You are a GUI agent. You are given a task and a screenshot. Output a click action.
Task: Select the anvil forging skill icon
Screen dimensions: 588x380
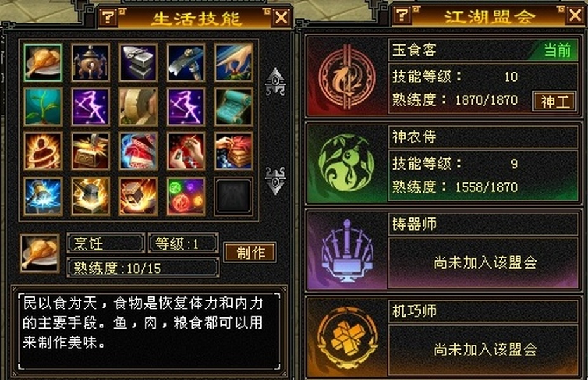138,63
